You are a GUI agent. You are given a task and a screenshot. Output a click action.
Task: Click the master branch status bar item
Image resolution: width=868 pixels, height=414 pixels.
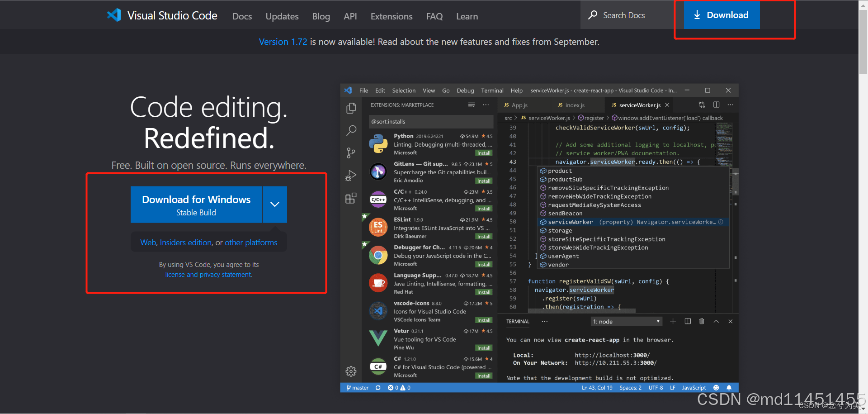(358, 388)
